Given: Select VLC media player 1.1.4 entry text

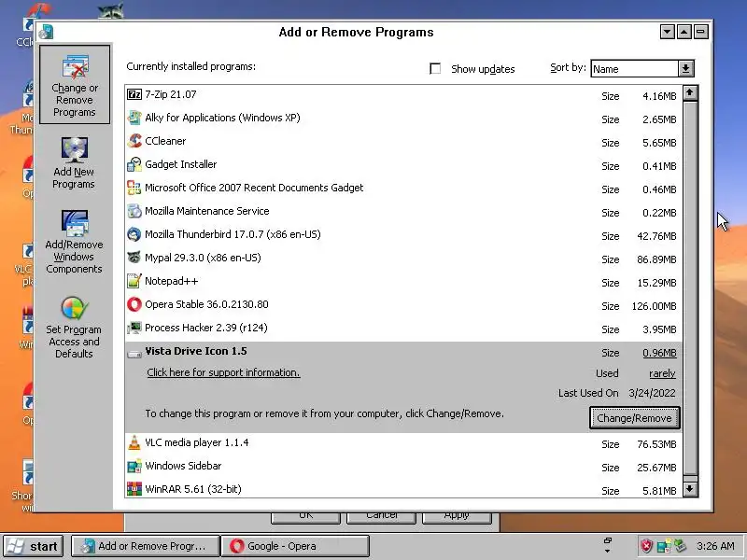Looking at the screenshot, I should [x=197, y=442].
